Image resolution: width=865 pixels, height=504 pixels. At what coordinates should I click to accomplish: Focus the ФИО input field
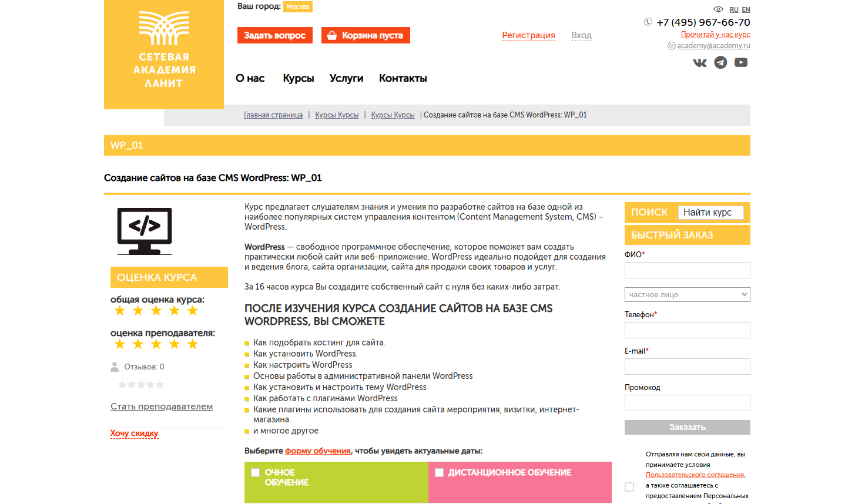(688, 270)
